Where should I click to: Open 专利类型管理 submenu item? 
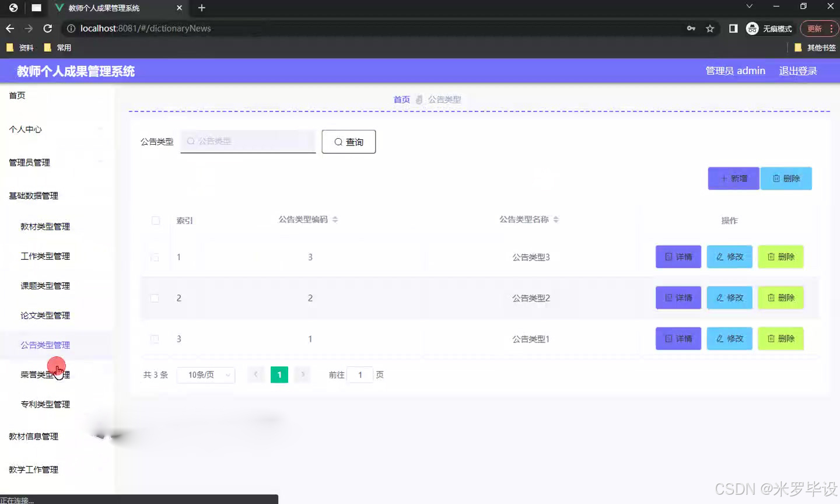point(45,405)
